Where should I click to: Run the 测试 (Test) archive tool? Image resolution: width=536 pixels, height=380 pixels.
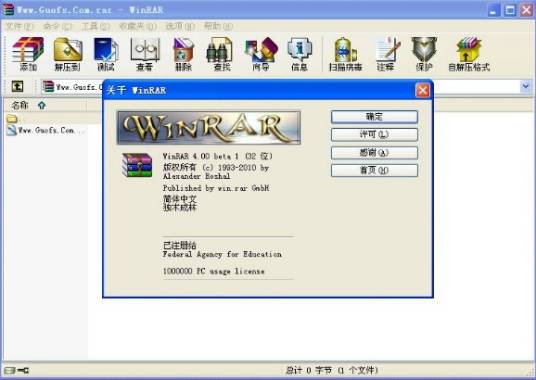click(x=106, y=54)
